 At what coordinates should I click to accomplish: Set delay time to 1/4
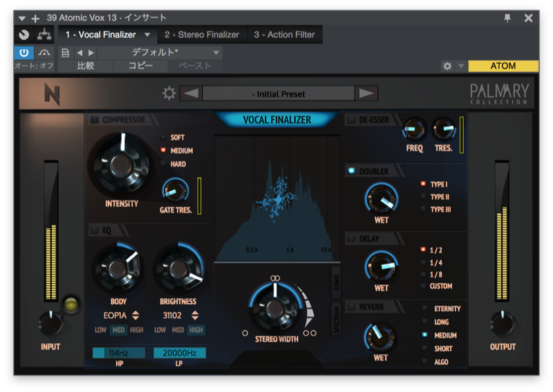[x=423, y=263]
